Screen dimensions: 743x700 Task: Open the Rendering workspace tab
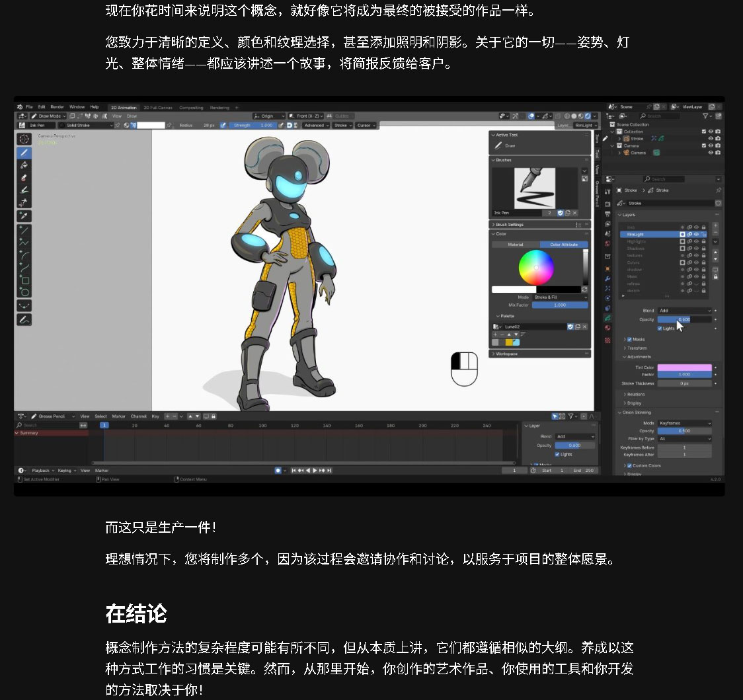219,108
